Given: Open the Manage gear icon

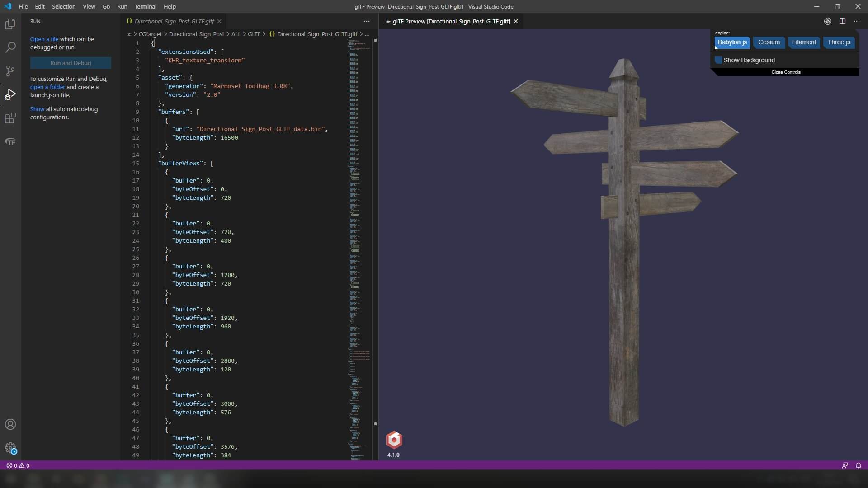Looking at the screenshot, I should [x=10, y=448].
